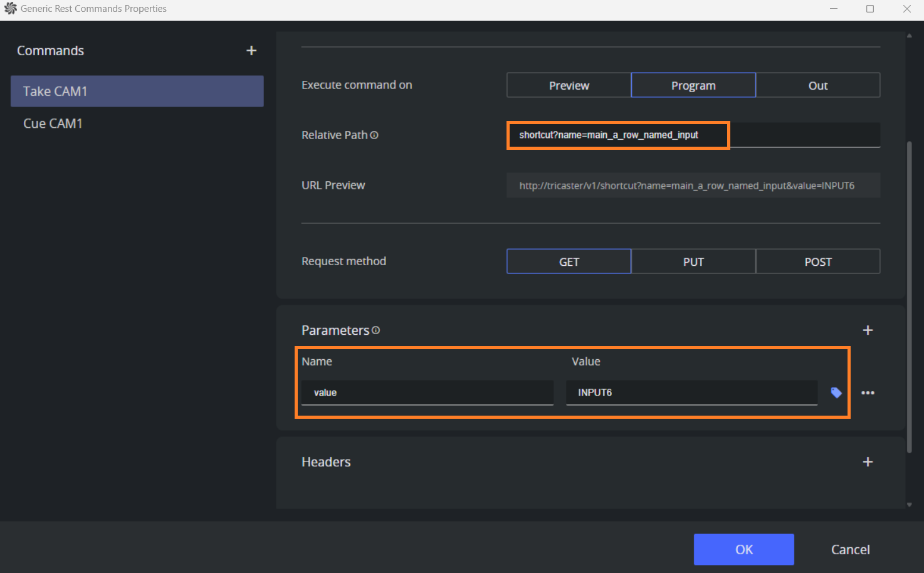Open the parameter three-dot options menu
This screenshot has width=924, height=573.
[x=868, y=393]
